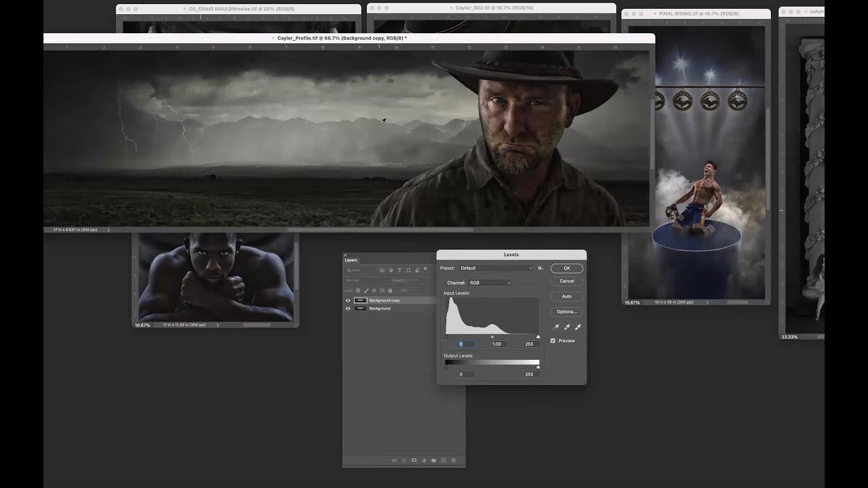Select the gray point eyedropper in Levels
This screenshot has height=488, width=868.
567,327
